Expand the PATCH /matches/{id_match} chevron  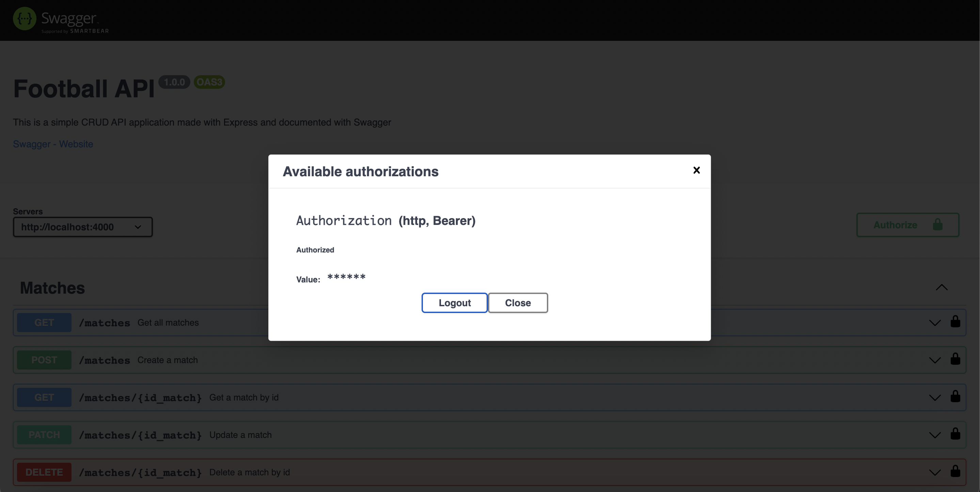tap(934, 435)
